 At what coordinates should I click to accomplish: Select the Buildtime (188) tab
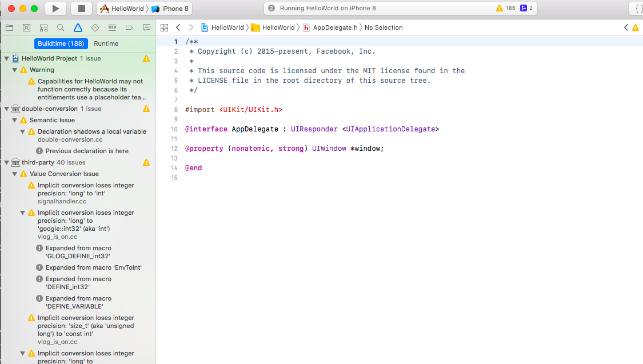point(61,43)
